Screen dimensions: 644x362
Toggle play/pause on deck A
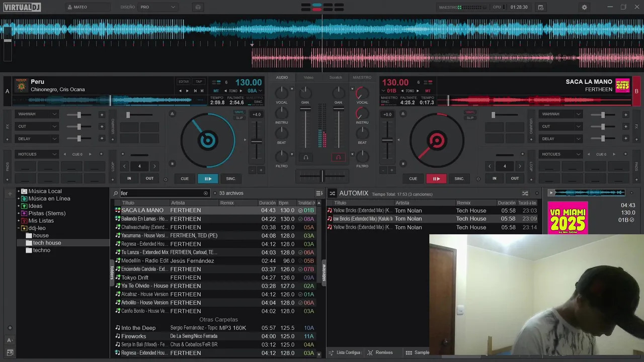208,178
